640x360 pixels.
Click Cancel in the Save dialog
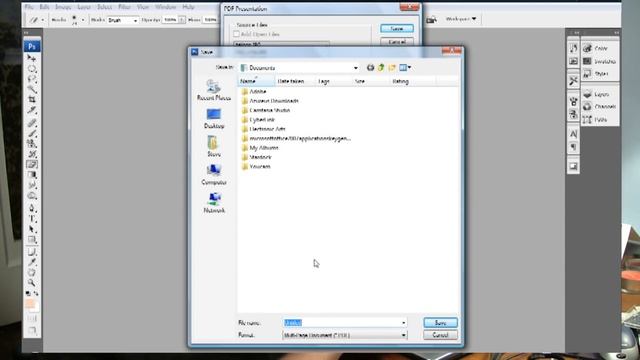[x=440, y=335]
